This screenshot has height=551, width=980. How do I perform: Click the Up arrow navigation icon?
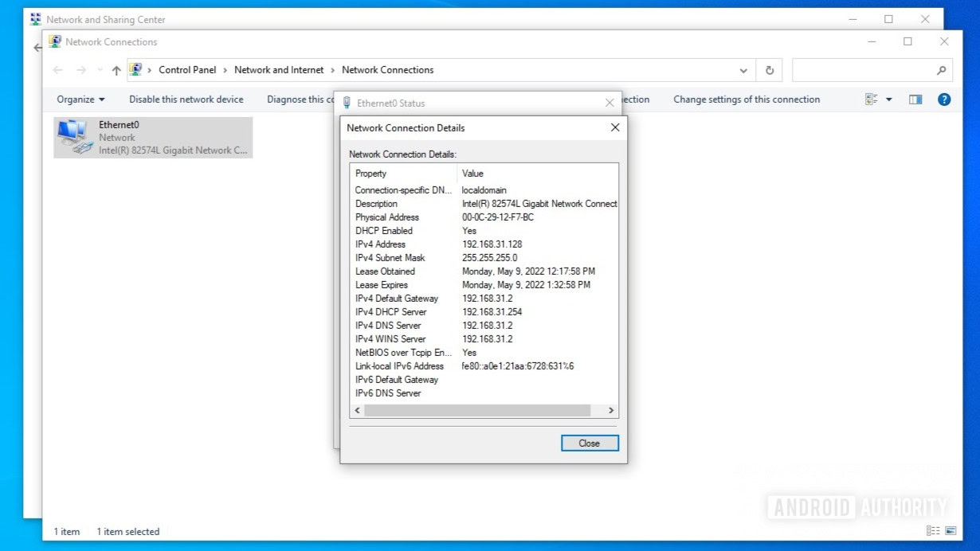(x=116, y=70)
